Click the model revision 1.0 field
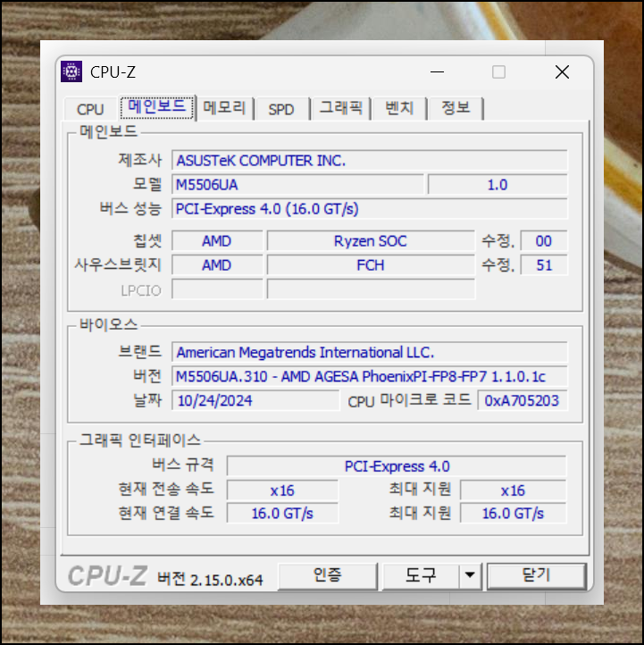The width and height of the screenshot is (644, 645). pyautogui.click(x=498, y=185)
